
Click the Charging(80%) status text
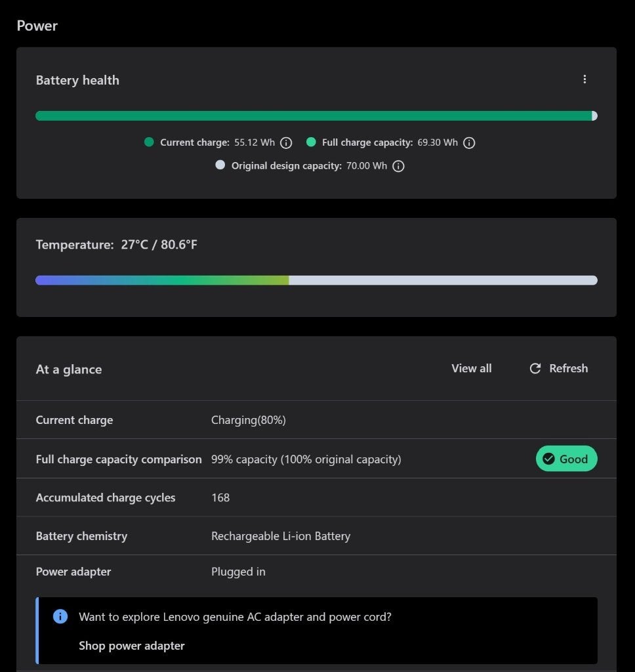click(249, 420)
